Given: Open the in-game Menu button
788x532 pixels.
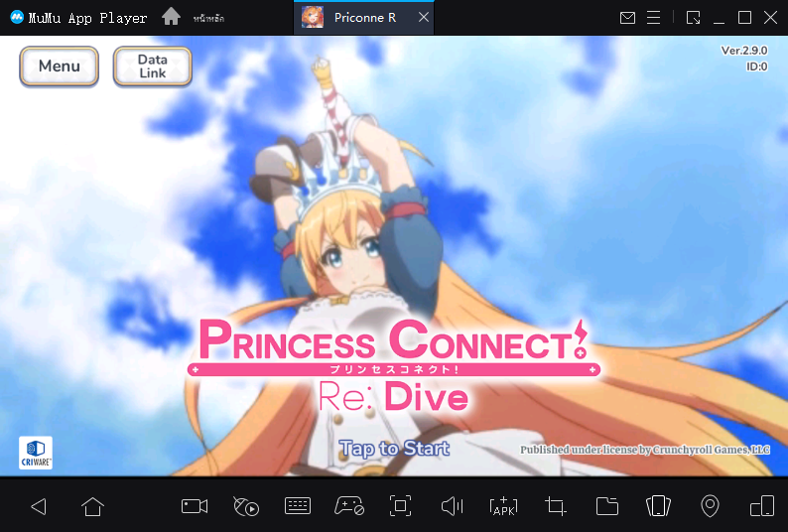Looking at the screenshot, I should 60,66.
